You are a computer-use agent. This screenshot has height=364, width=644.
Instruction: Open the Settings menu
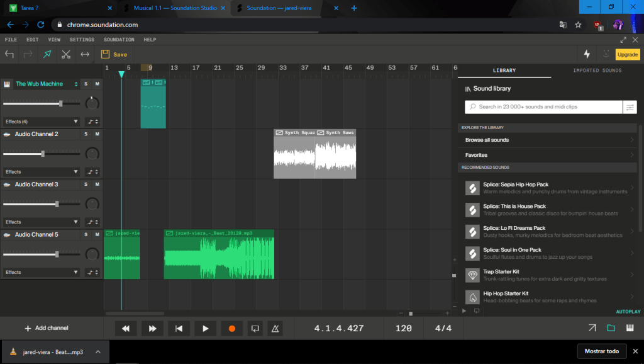(x=82, y=40)
